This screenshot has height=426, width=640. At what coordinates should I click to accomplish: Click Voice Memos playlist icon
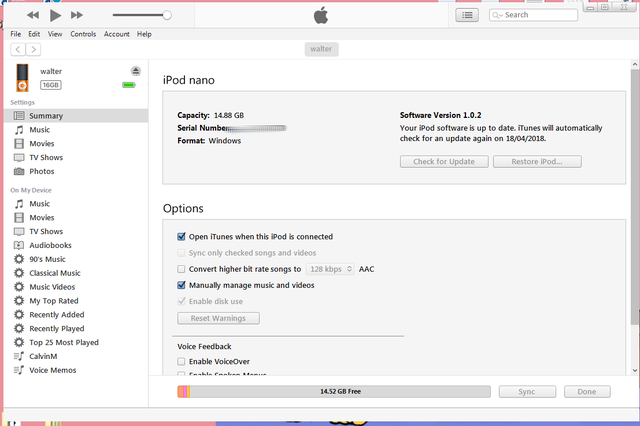19,370
